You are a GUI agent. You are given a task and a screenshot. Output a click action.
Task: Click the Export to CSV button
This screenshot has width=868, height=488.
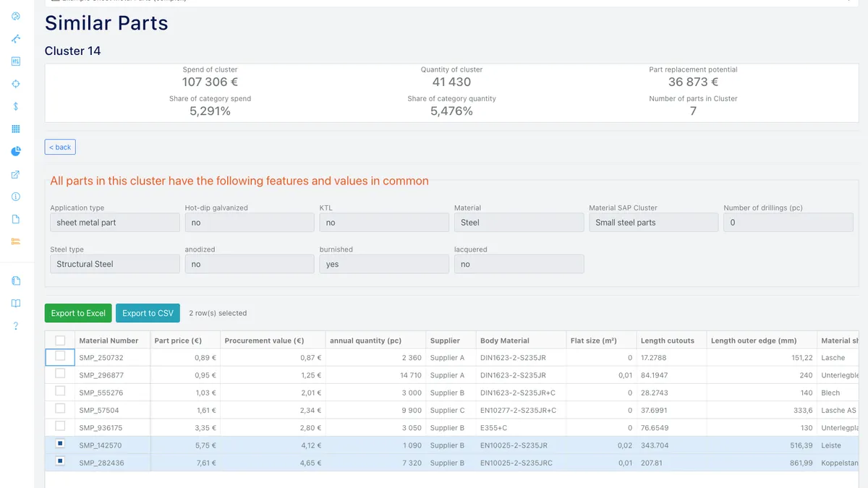point(148,313)
